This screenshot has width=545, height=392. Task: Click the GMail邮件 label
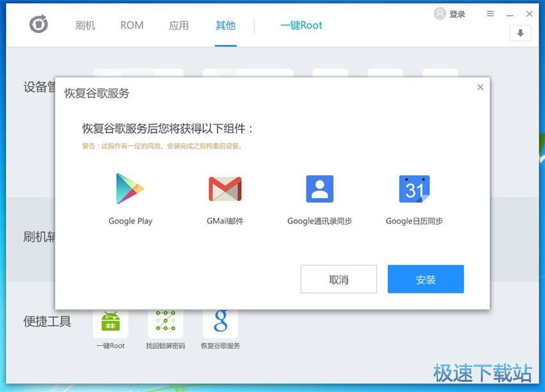pyautogui.click(x=225, y=221)
